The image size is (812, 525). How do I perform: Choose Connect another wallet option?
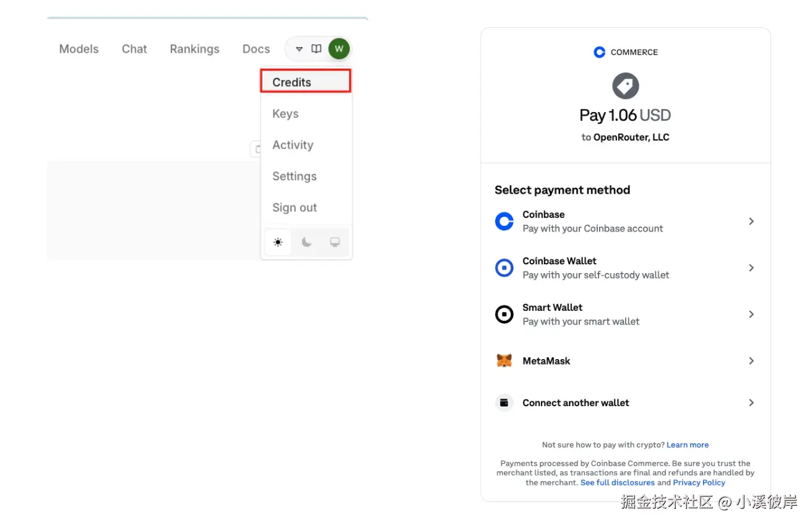tap(576, 402)
